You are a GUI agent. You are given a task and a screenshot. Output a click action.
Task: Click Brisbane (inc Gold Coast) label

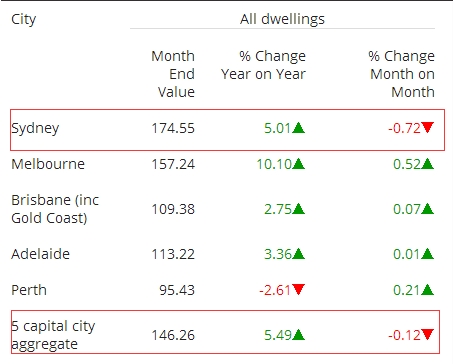[55, 209]
